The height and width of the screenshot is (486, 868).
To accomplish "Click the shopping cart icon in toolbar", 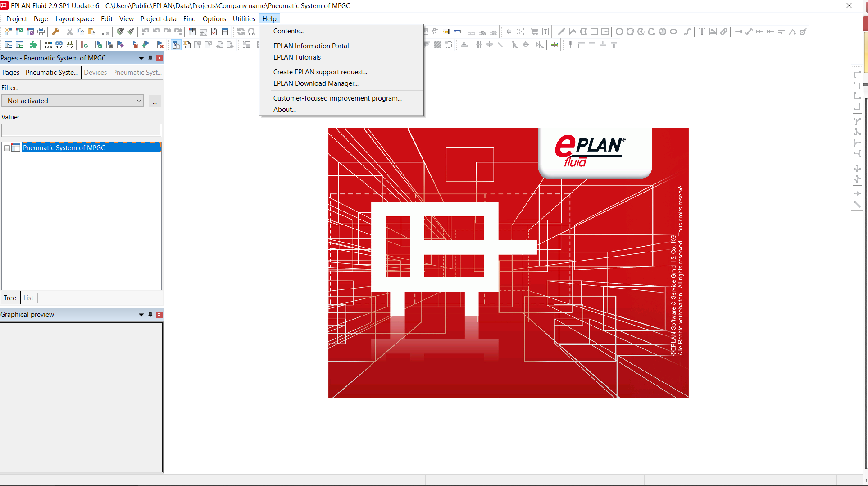I will [535, 32].
